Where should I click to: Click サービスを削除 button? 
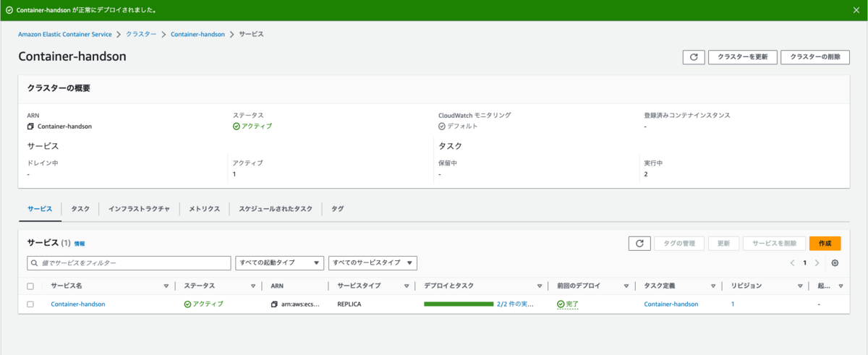[775, 244]
